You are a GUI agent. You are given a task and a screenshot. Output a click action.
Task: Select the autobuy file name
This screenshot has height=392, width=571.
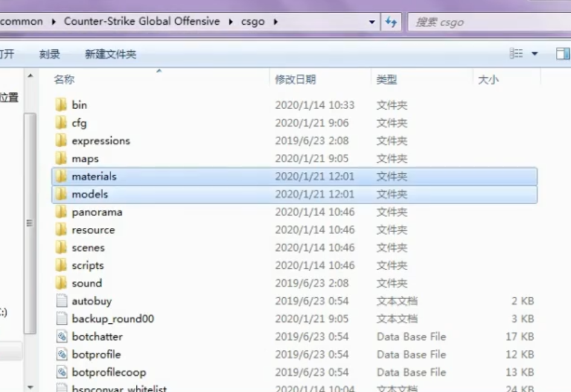[x=92, y=302]
